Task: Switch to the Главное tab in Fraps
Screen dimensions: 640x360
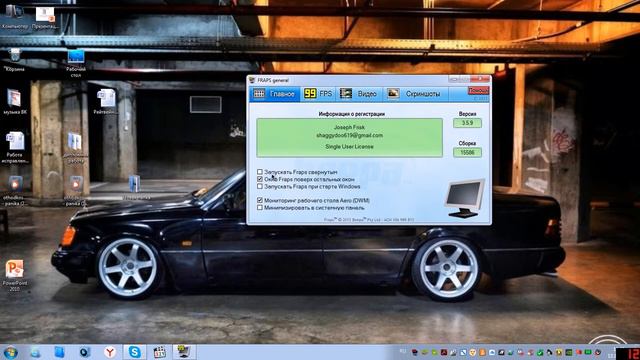Action: 275,94
